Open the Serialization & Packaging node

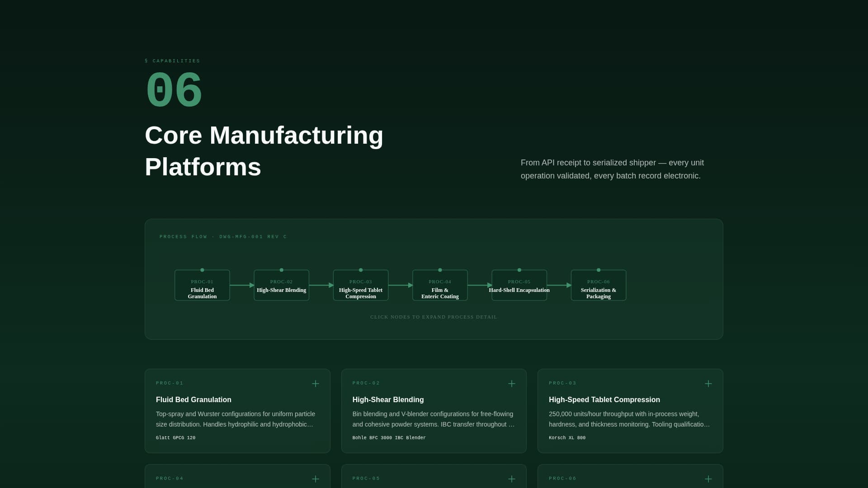[x=598, y=285]
